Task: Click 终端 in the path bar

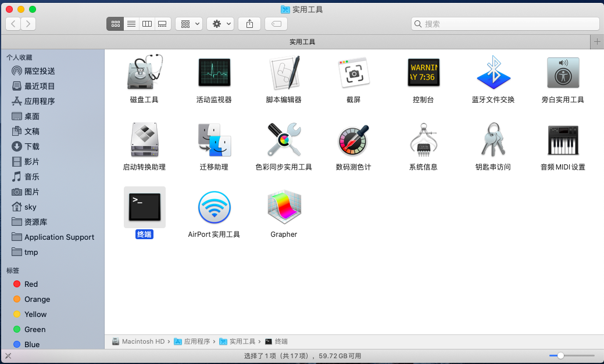Action: click(x=276, y=341)
